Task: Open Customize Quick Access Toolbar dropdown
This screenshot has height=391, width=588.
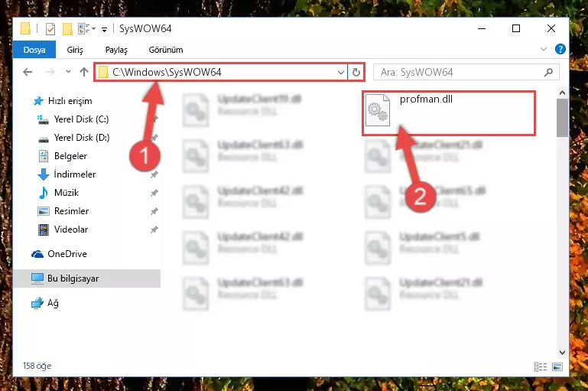Action: pos(104,29)
